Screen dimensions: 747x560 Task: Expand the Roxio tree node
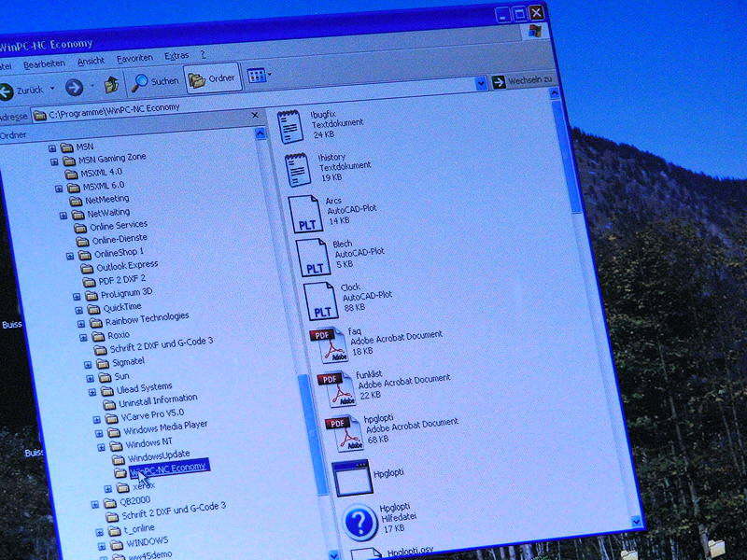83,338
